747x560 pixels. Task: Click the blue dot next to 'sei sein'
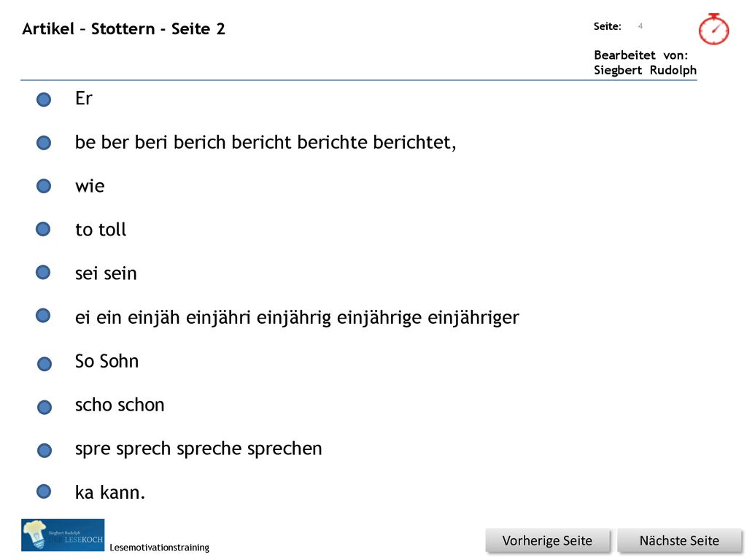(43, 273)
